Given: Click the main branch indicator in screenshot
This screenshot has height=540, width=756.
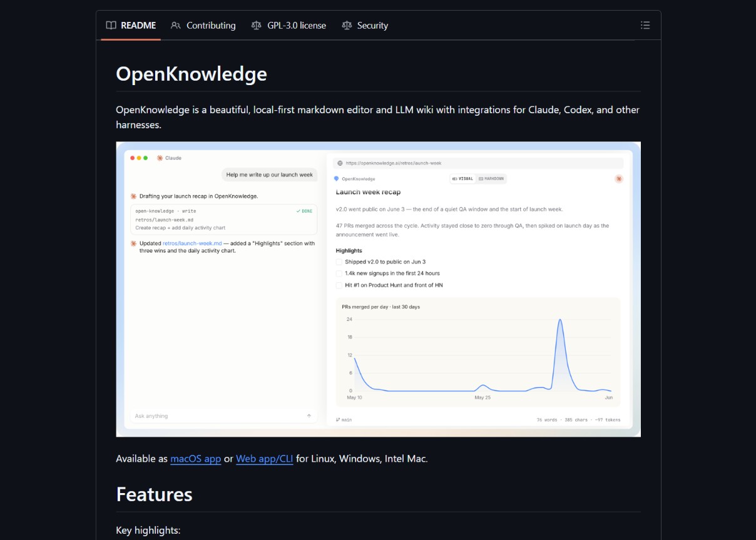Looking at the screenshot, I should click(344, 420).
